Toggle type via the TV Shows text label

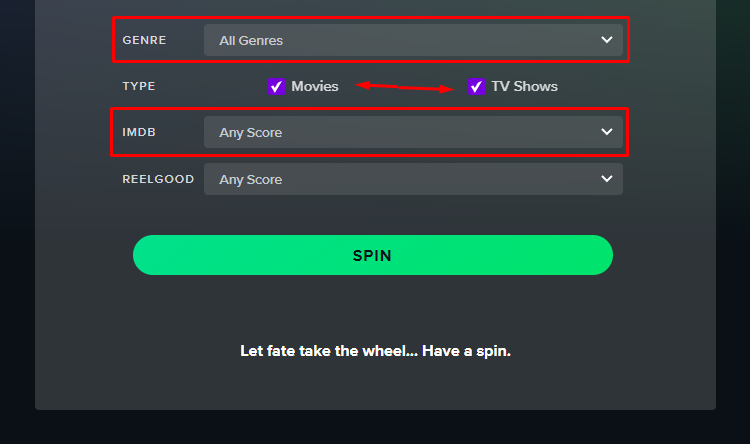tap(524, 86)
